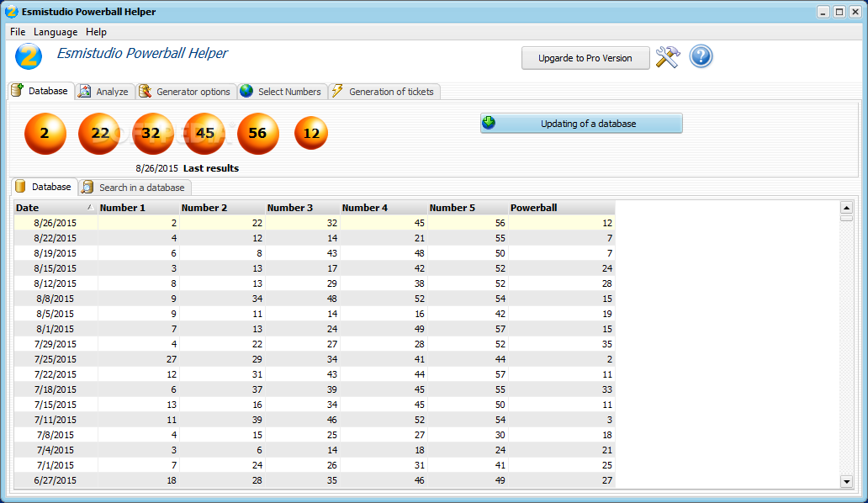The width and height of the screenshot is (868, 503).
Task: Select the row dated 7/25/2015
Action: tap(315, 359)
